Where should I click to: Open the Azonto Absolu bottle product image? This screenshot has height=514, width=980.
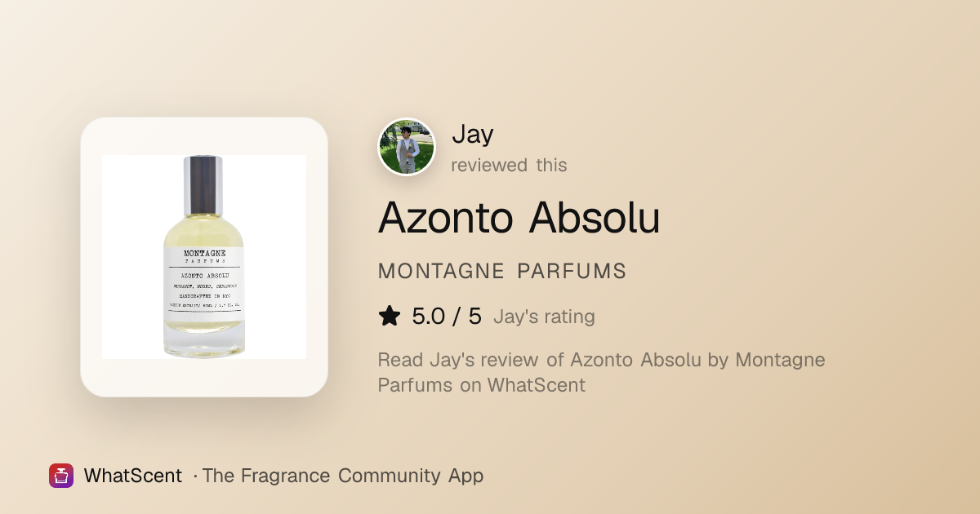[204, 257]
